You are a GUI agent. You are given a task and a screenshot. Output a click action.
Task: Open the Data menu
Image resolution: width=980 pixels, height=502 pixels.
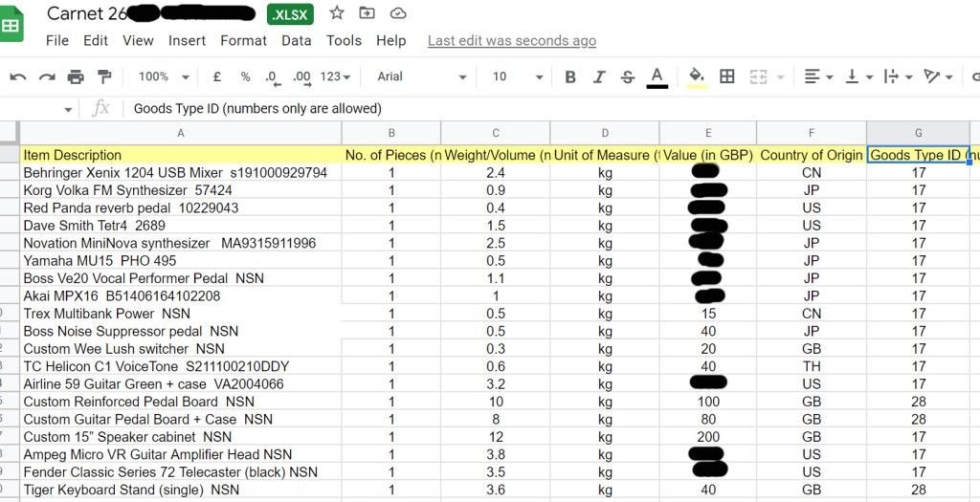coord(296,40)
